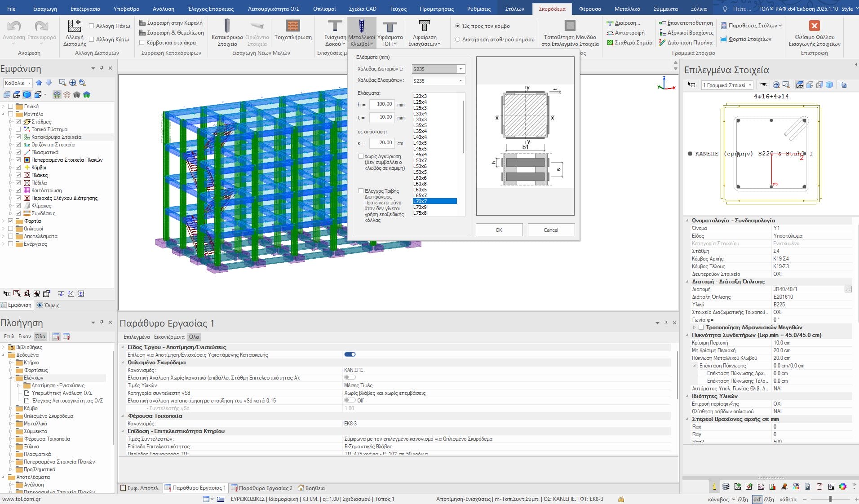Click OK in the Ελάσματα dialog

(499, 230)
